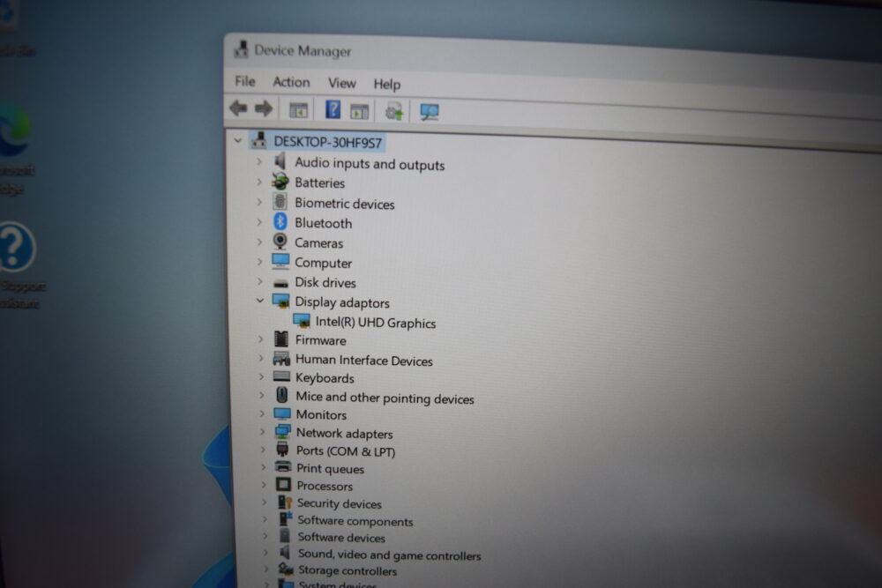Click the Software devices icon
This screenshot has height=588, width=882.
(285, 536)
